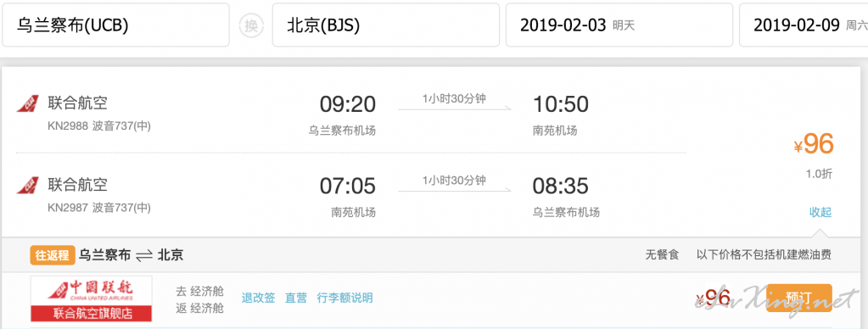Collapse fare details with 收起

click(820, 212)
